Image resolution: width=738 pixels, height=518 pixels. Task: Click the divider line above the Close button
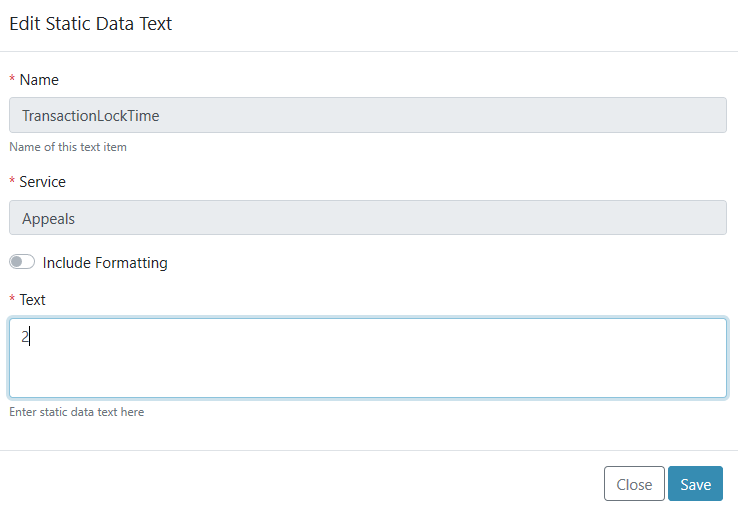click(368, 450)
